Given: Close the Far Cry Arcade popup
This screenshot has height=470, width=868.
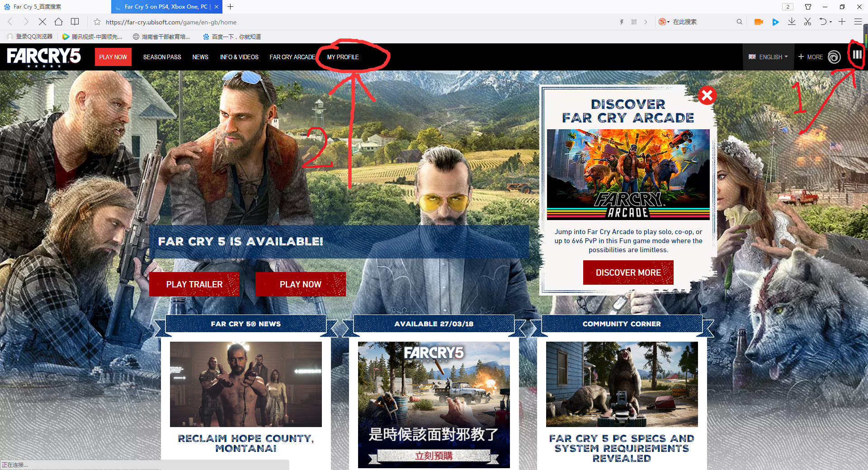Looking at the screenshot, I should tap(707, 95).
